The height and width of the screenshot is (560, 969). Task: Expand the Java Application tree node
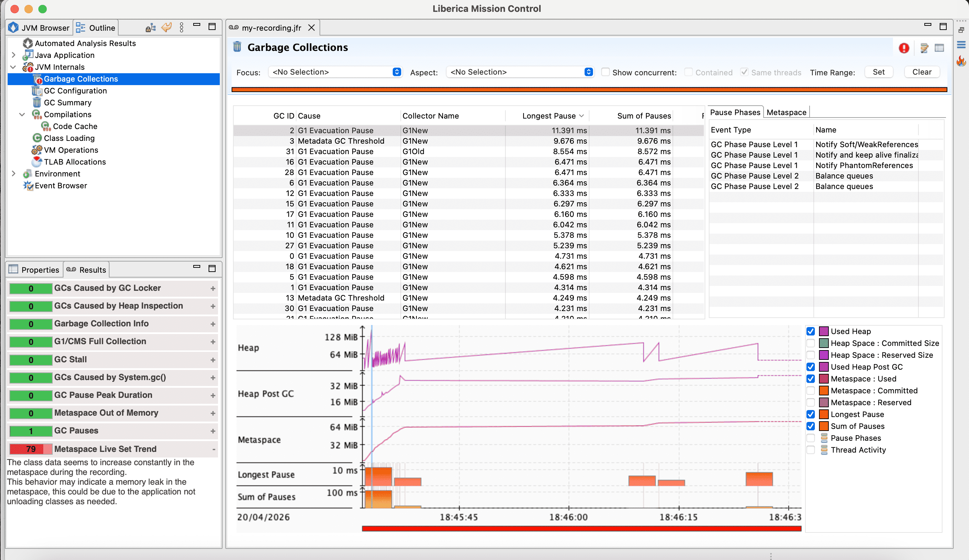pos(14,55)
